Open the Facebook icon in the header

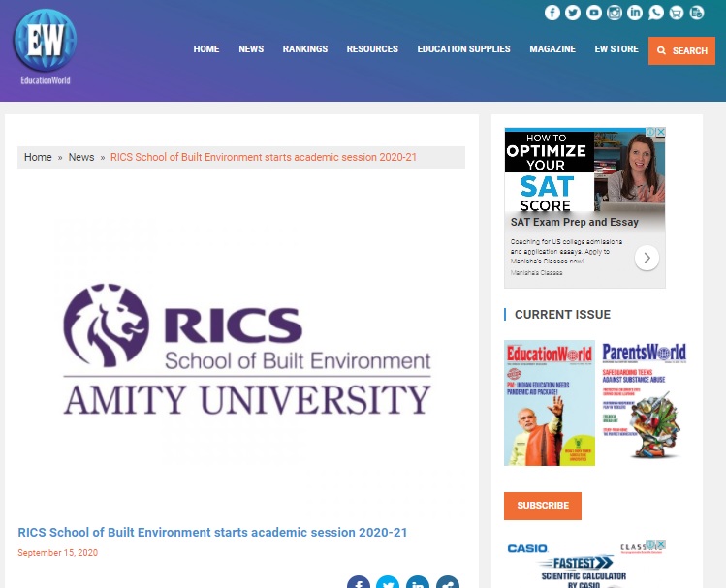552,13
